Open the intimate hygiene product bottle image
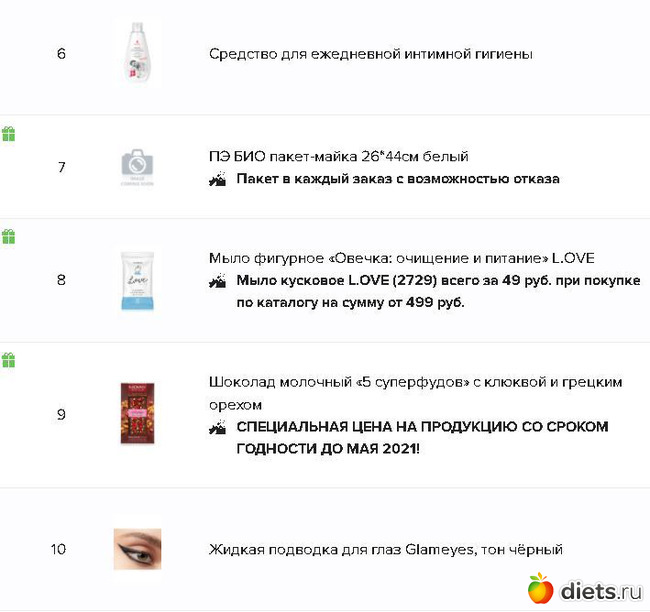 (x=137, y=53)
